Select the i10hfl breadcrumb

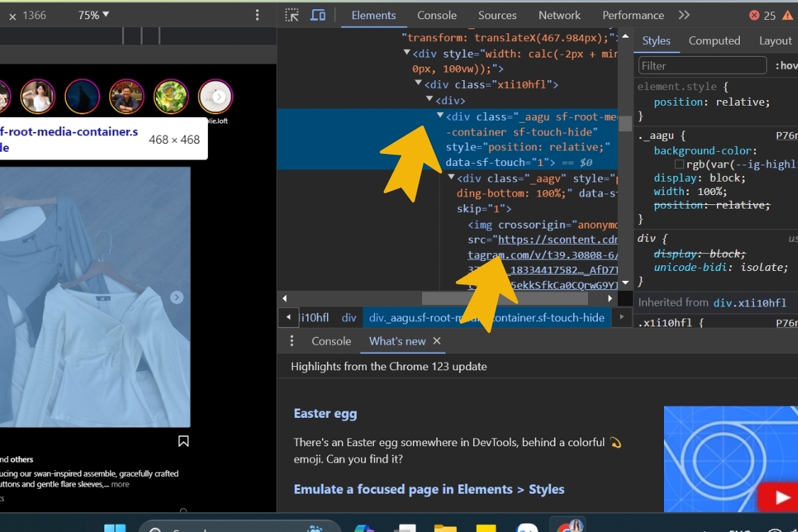point(315,318)
